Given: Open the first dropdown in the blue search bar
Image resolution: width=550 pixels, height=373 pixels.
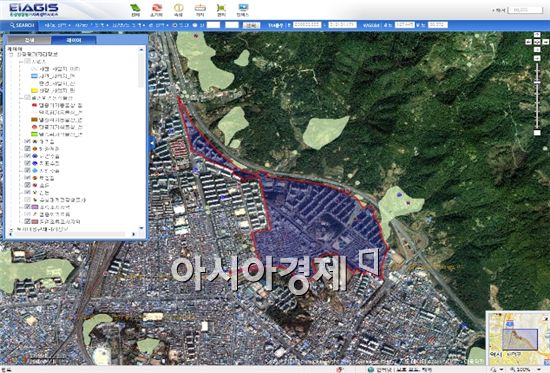Looking at the screenshot, I should (58, 25).
